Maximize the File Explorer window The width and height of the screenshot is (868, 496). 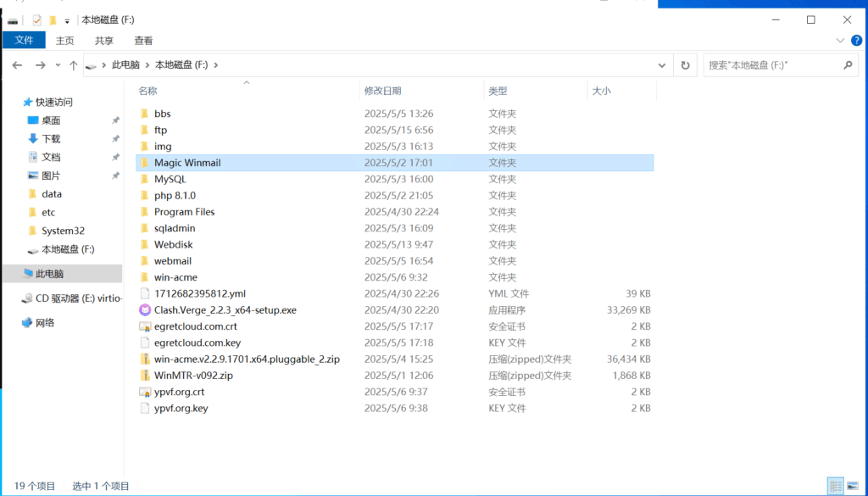[x=811, y=20]
